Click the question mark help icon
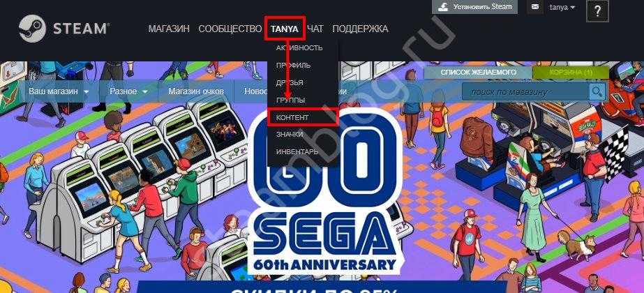This screenshot has height=293, width=644. [x=597, y=11]
